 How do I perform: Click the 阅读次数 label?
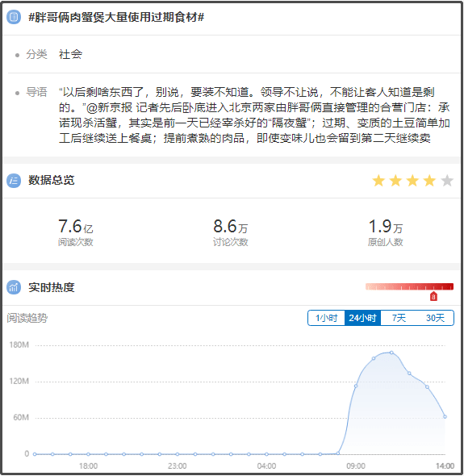(76, 242)
